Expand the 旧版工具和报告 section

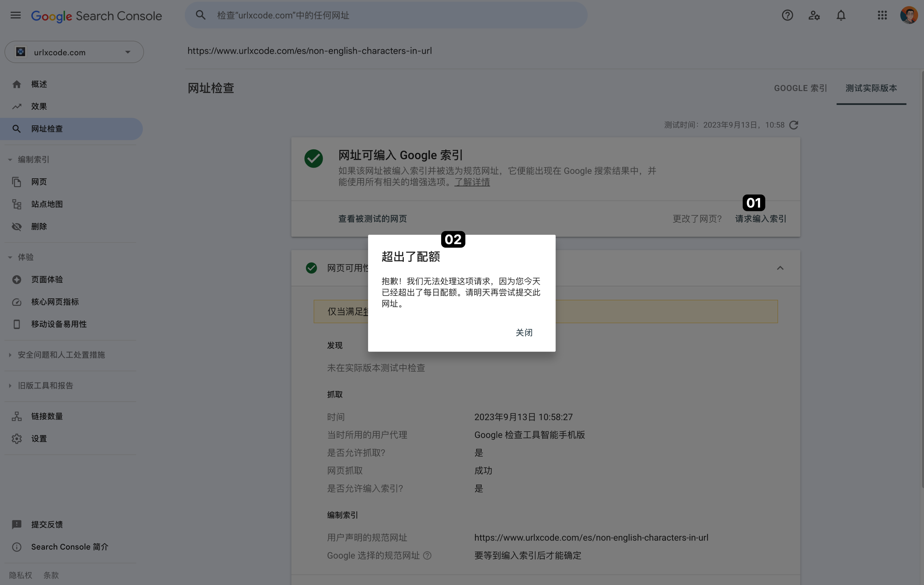pos(45,385)
